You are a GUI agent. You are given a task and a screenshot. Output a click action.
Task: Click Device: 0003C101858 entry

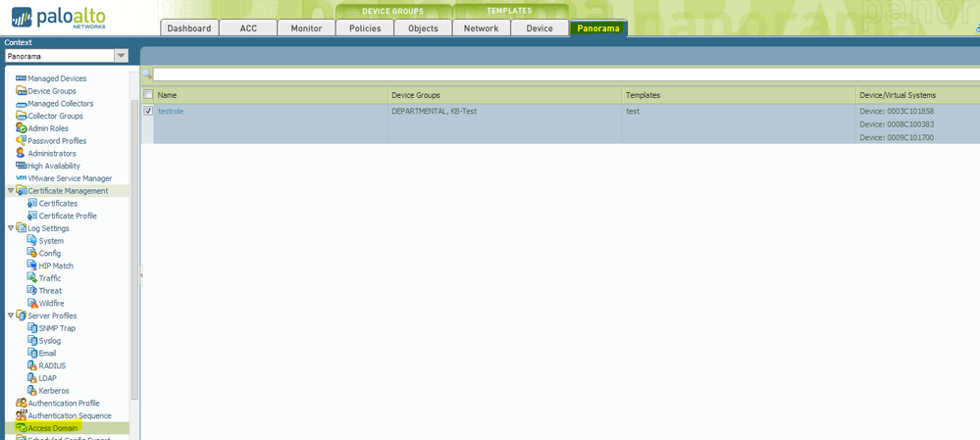897,111
